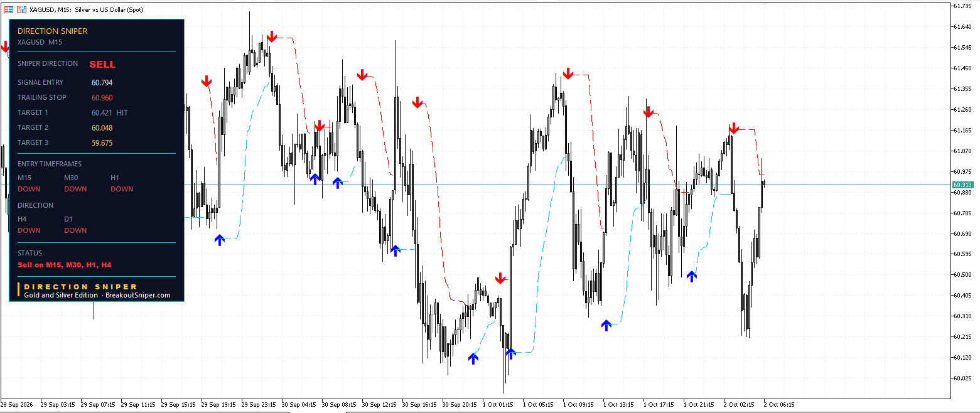Image resolution: width=980 pixels, height=413 pixels.
Task: Open the one-click trading panel icon beside XAGUSD title
Action: tap(22, 9)
